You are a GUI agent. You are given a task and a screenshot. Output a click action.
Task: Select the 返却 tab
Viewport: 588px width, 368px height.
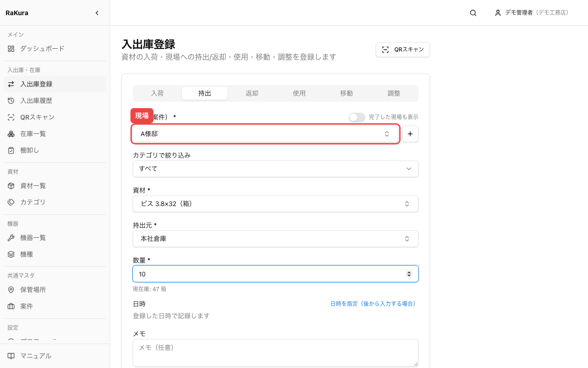coord(252,93)
